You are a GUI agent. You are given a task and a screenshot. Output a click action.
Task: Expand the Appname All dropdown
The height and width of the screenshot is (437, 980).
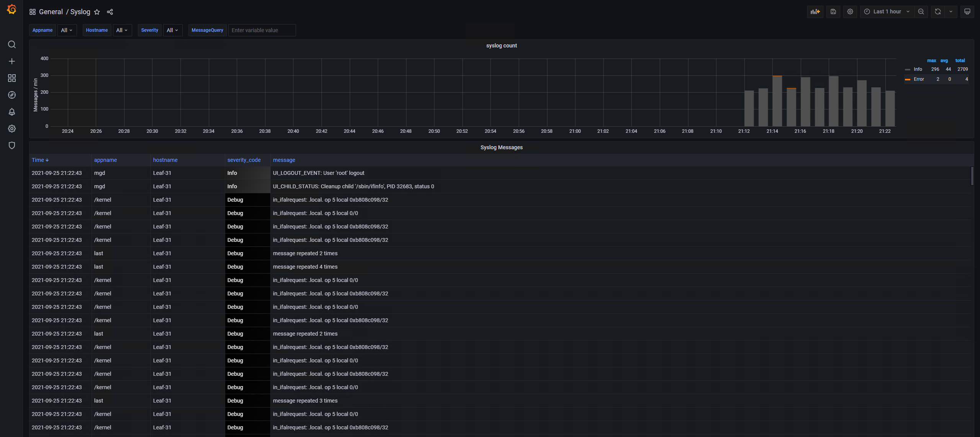[67, 30]
